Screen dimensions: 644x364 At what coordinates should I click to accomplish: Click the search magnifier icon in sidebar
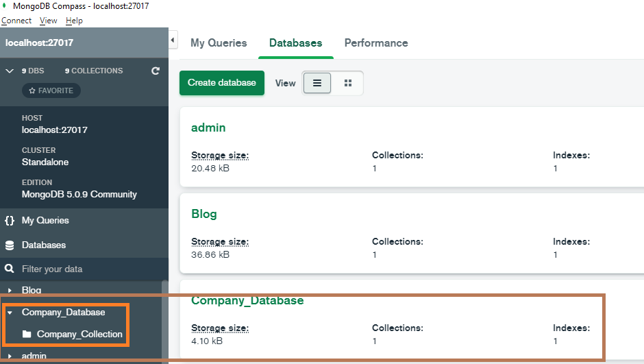[x=9, y=269]
